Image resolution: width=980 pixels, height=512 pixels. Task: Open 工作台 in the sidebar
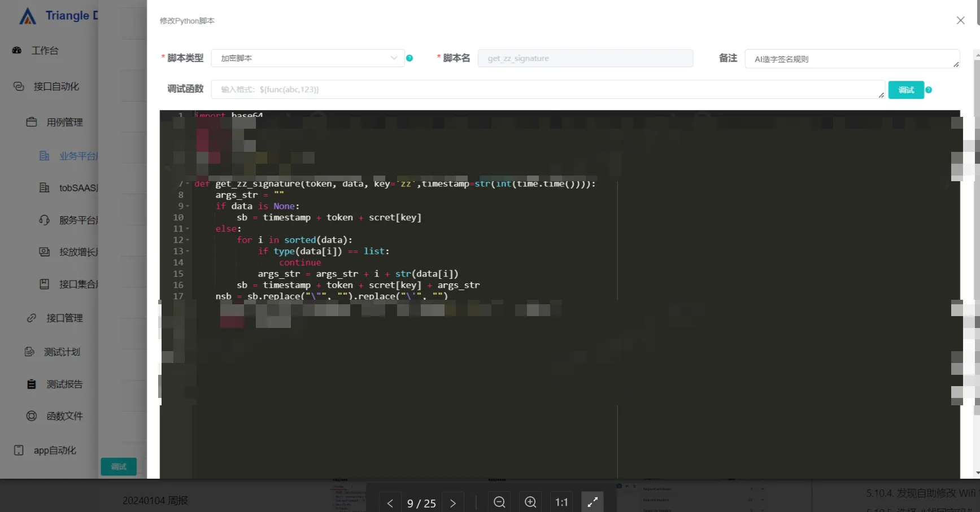click(45, 51)
